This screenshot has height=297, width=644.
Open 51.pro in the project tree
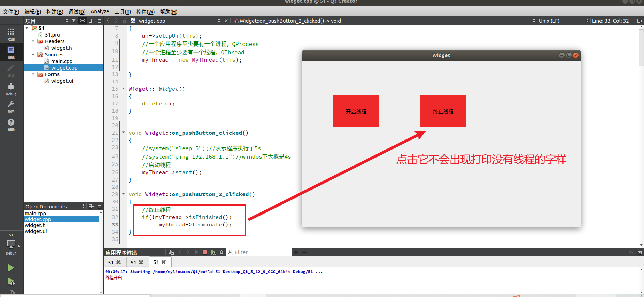(52, 35)
